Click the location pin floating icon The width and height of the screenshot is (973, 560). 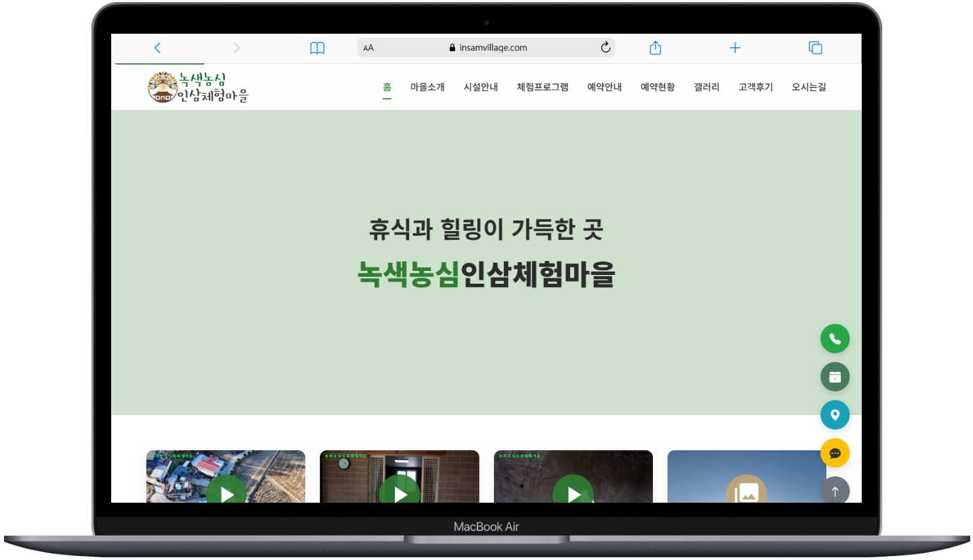pos(835,415)
